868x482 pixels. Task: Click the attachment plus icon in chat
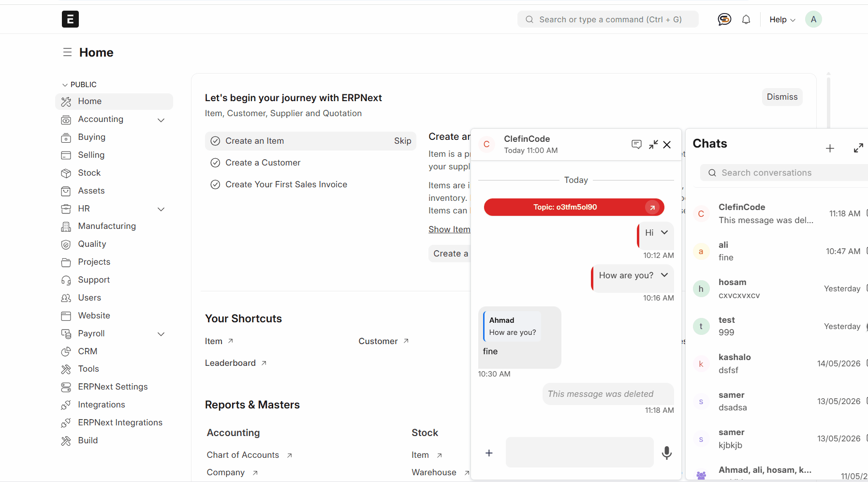coord(489,453)
